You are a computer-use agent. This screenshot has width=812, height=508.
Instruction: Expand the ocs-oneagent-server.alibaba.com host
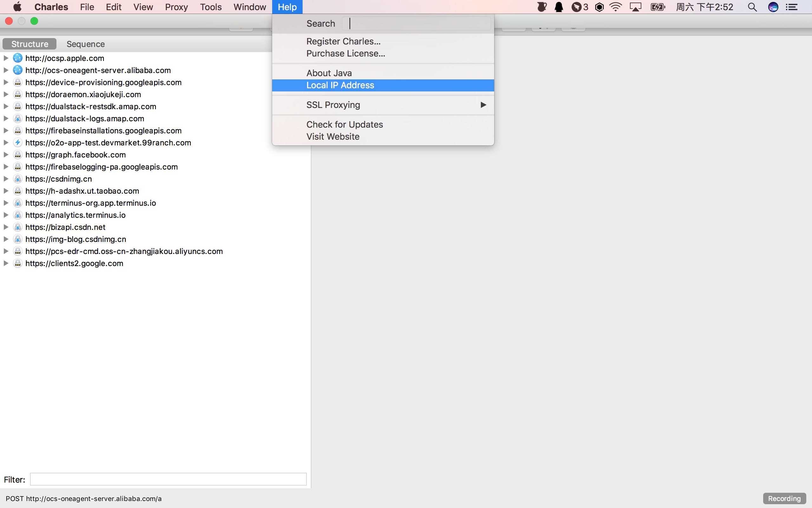click(x=6, y=70)
